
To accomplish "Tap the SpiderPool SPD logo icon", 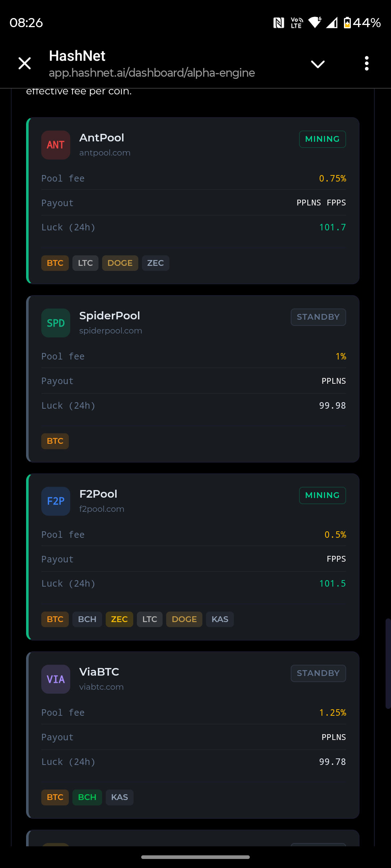I will click(56, 323).
